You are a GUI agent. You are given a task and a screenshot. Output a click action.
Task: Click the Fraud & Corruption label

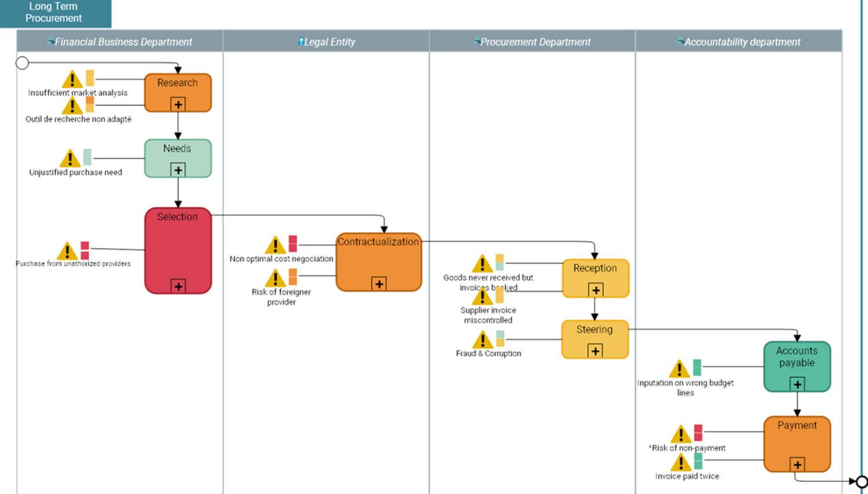pos(488,353)
